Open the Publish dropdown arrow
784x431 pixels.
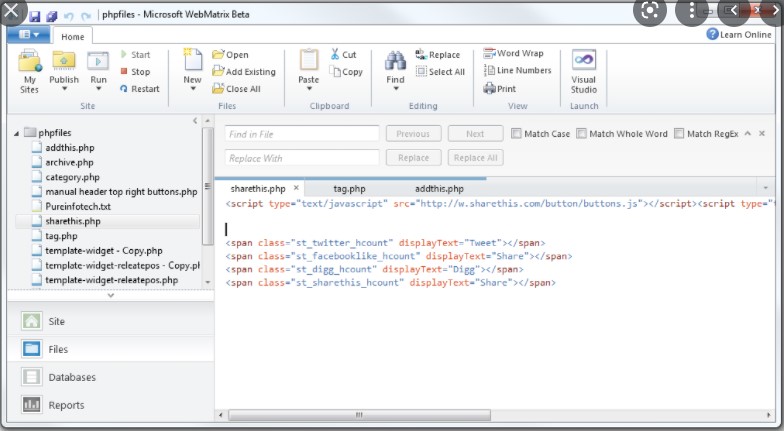(64, 89)
